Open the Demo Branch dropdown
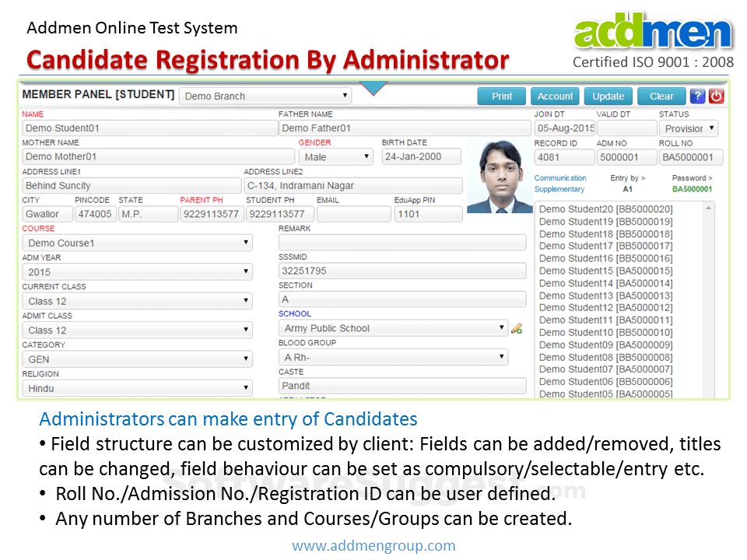The image size is (747, 560). [265, 96]
